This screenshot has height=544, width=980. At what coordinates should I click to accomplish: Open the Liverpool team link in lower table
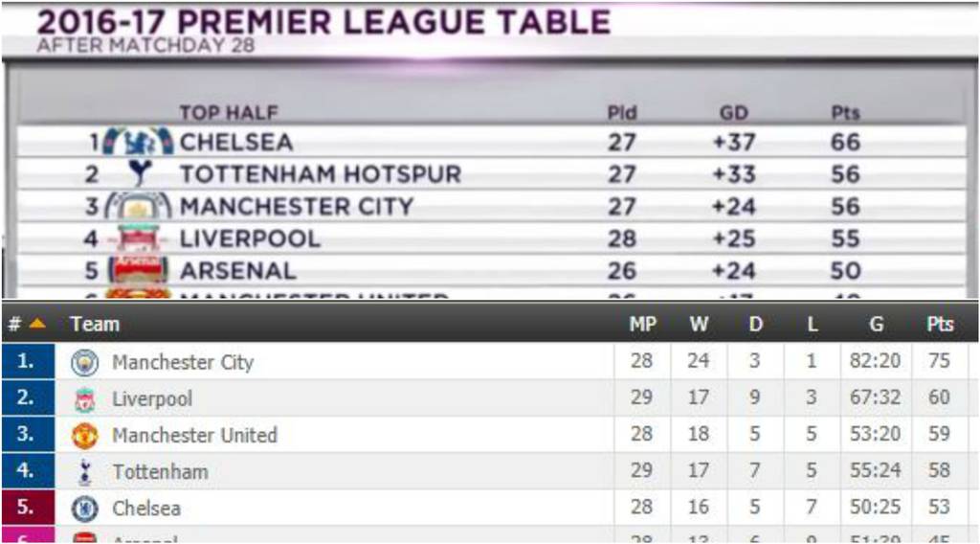152,399
